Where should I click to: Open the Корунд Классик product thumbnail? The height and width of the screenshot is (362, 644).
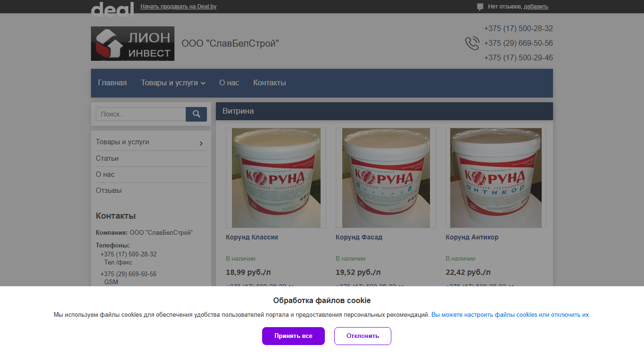point(276,178)
